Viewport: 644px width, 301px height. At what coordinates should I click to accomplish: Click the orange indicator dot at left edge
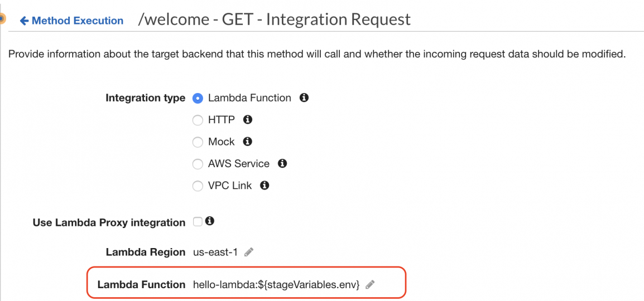[2, 20]
